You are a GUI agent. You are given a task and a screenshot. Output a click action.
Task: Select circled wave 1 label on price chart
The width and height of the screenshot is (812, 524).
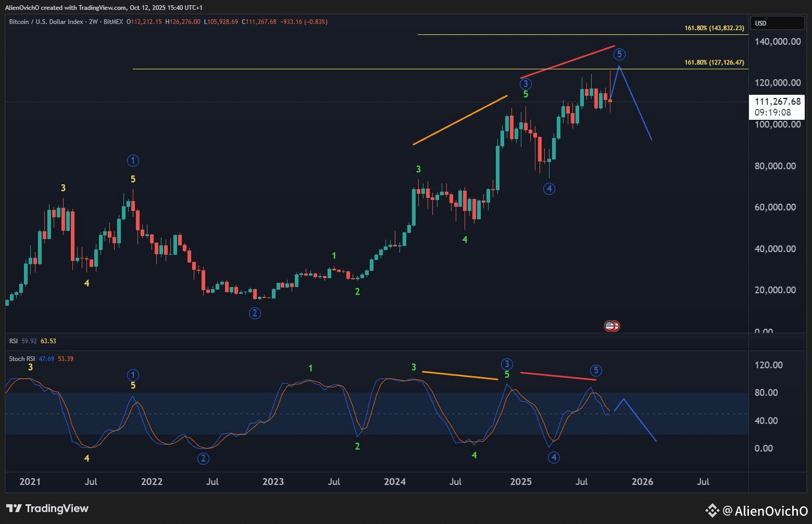[133, 160]
